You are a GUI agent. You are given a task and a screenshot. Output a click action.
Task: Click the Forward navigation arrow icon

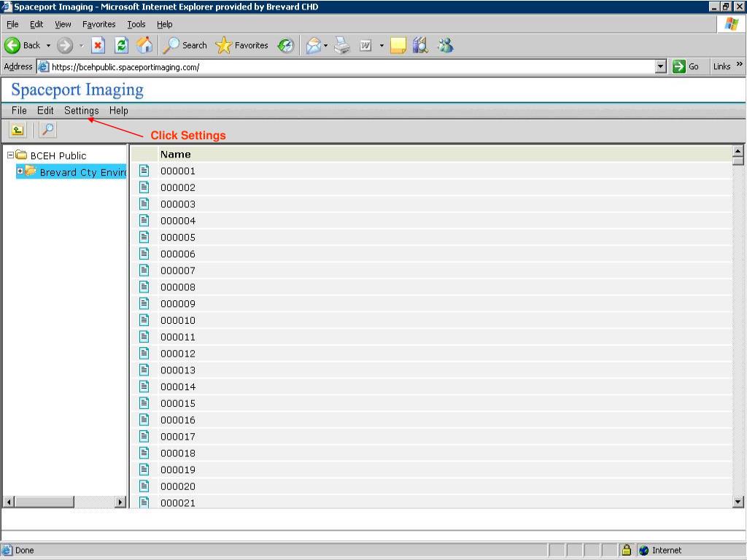coord(65,46)
